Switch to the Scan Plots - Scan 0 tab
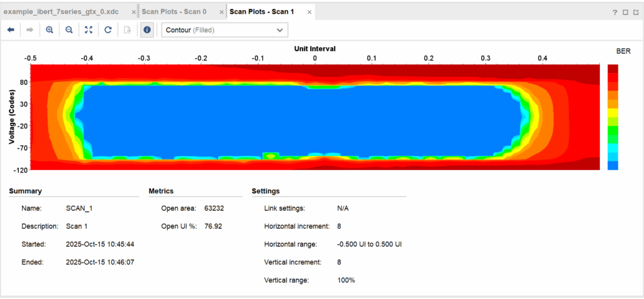The image size is (644, 299). pyautogui.click(x=174, y=12)
